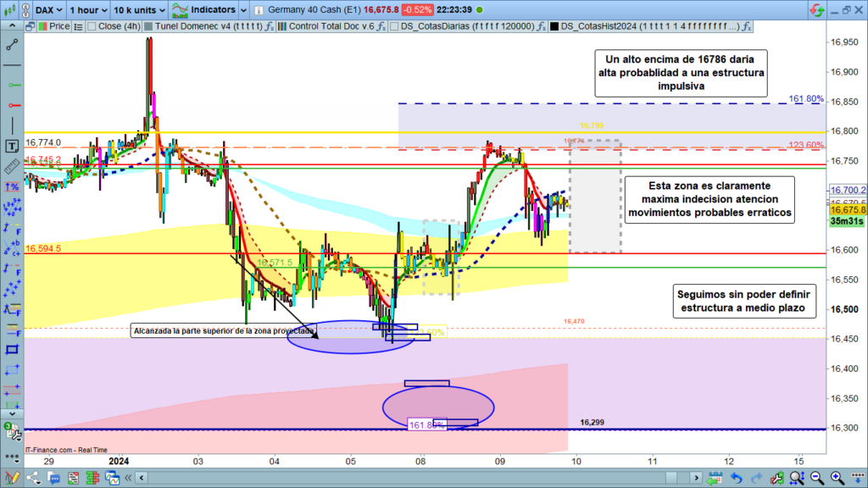The height and width of the screenshot is (488, 868).
Task: Toggle the Tunel Domenec v4 visibility box
Action: (x=149, y=26)
